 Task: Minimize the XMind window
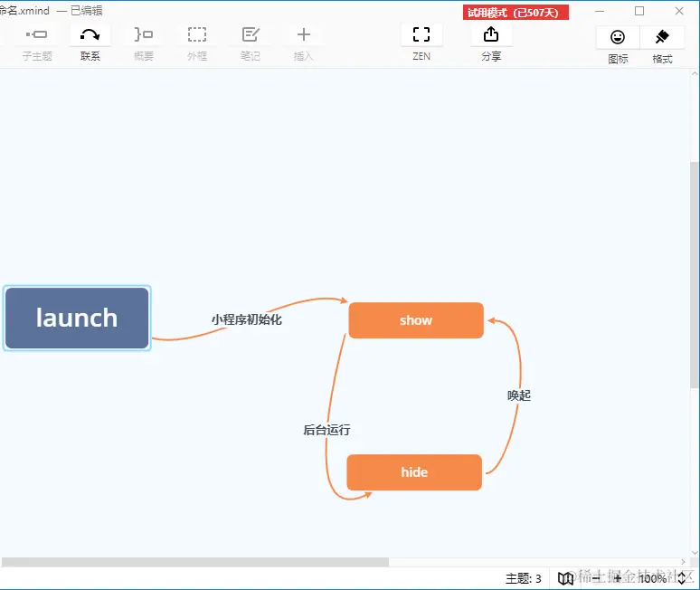pyautogui.click(x=600, y=11)
